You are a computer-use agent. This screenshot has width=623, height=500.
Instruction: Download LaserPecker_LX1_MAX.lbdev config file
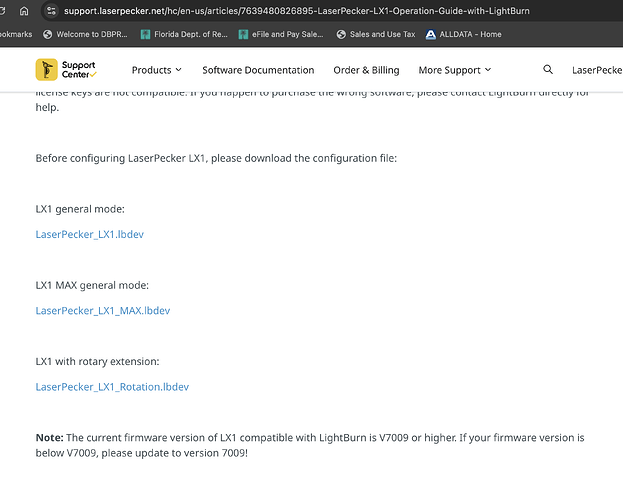102,310
